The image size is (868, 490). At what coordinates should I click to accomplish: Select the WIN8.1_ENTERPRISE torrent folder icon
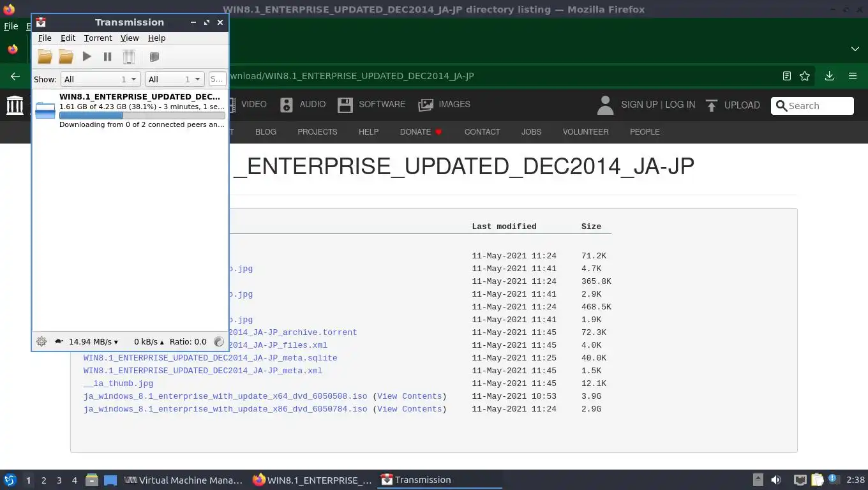tap(45, 110)
